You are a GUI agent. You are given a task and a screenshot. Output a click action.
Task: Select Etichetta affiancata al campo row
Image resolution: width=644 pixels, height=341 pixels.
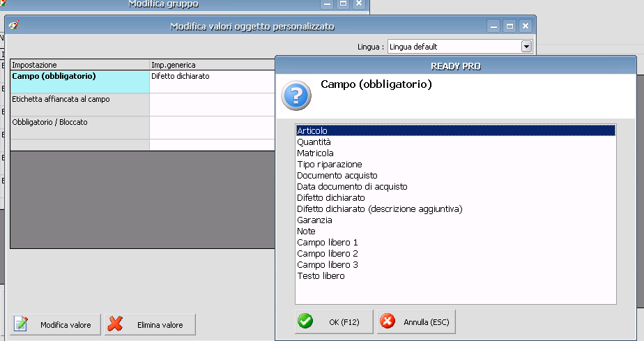click(x=80, y=105)
